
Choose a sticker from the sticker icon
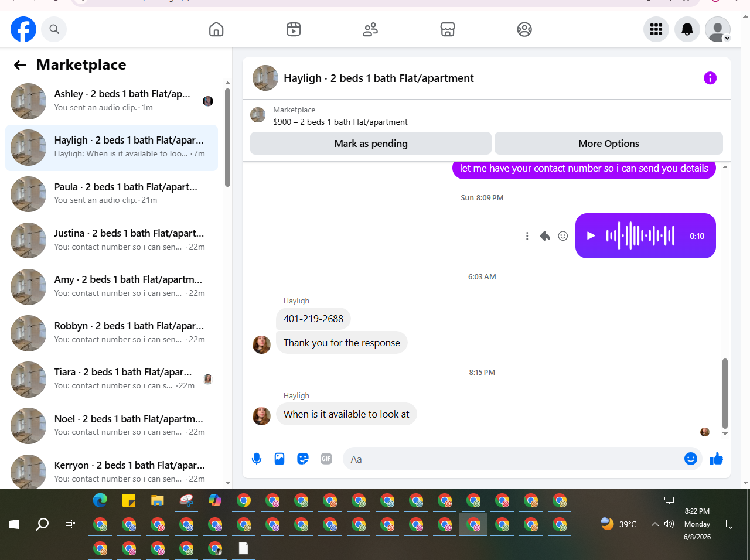tap(303, 459)
